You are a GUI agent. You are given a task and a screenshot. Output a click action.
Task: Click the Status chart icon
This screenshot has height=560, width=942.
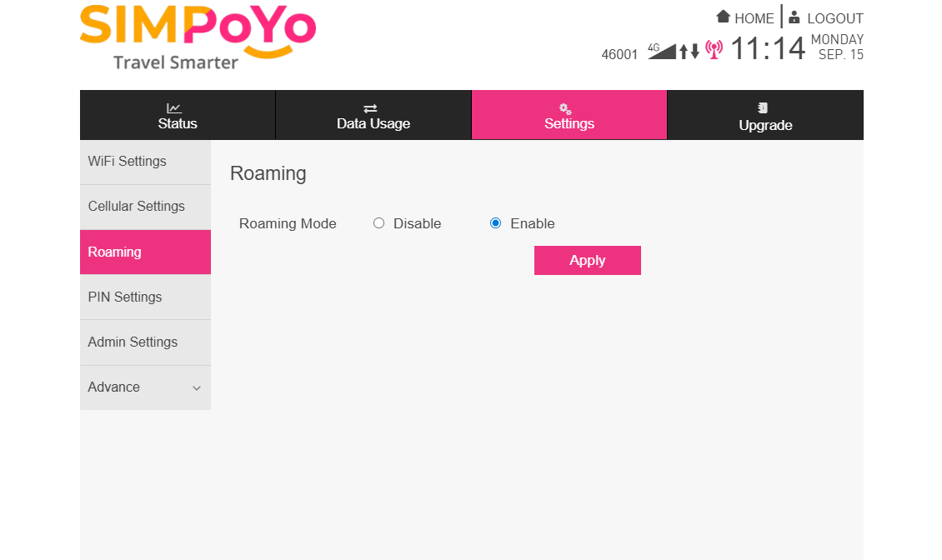[x=173, y=108]
